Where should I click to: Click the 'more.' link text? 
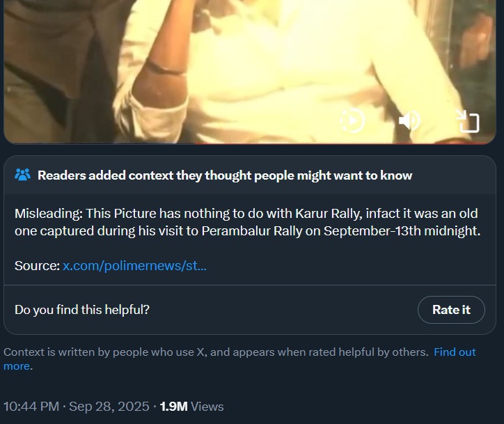[17, 366]
